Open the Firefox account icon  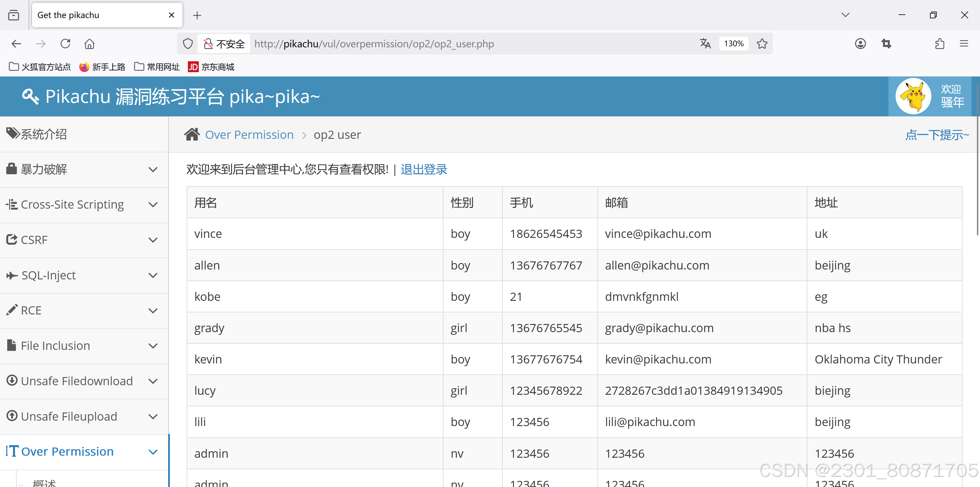coord(860,44)
